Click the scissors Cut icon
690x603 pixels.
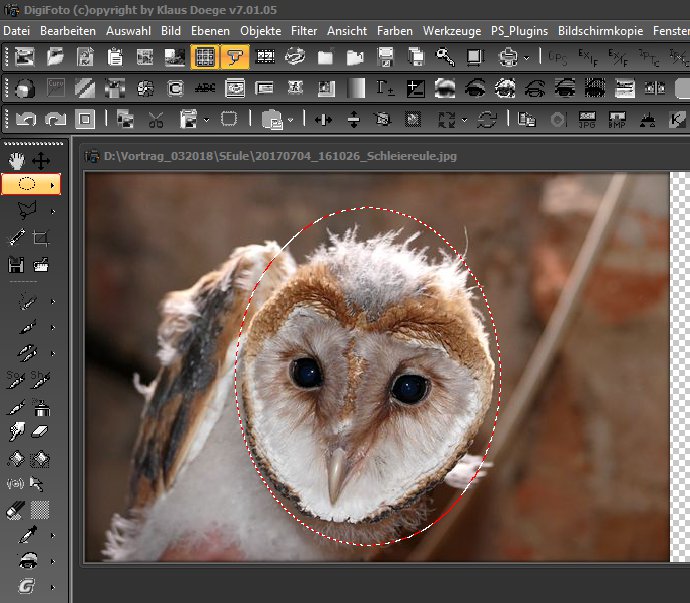click(155, 119)
